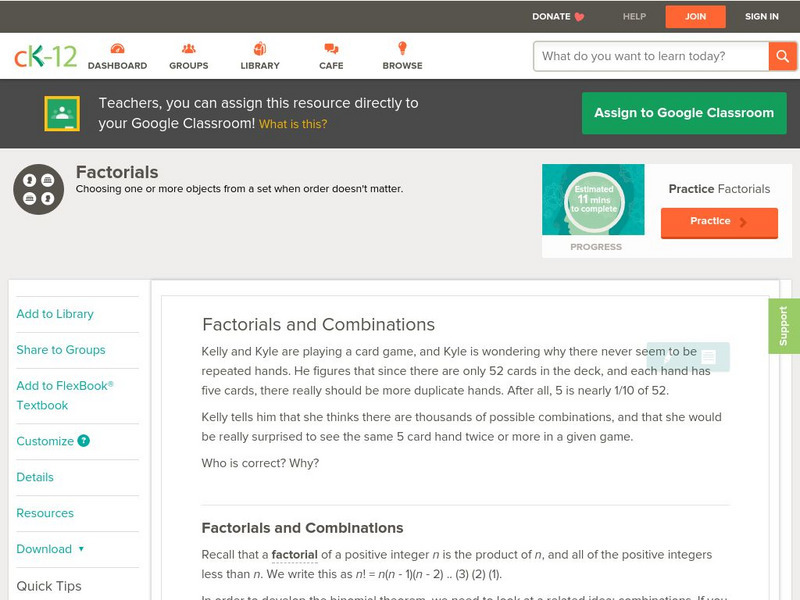The height and width of the screenshot is (600, 800).
Task: Click the 'Practice Factorials' heading
Action: pos(719,189)
